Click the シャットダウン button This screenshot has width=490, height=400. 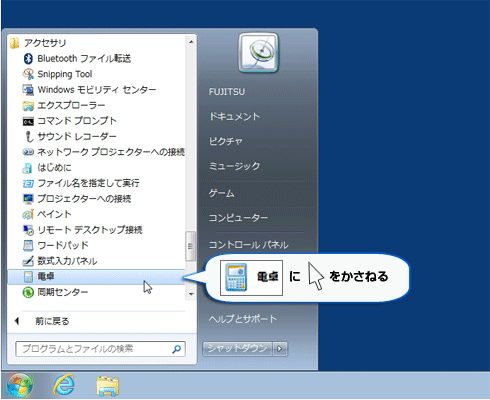(237, 349)
